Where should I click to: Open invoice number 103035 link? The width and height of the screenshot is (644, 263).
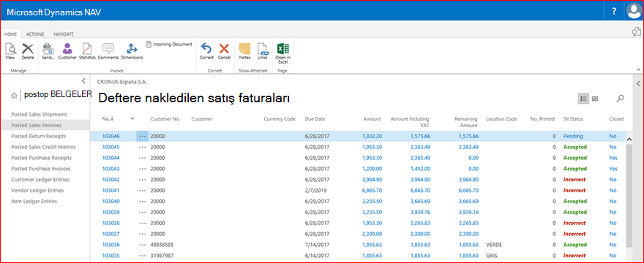pyautogui.click(x=111, y=256)
